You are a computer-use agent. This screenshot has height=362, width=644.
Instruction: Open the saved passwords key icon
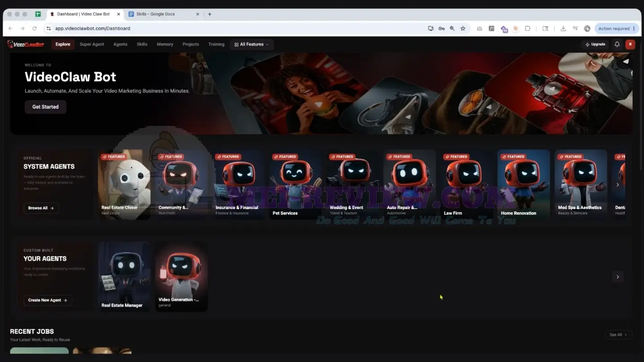(441, 28)
